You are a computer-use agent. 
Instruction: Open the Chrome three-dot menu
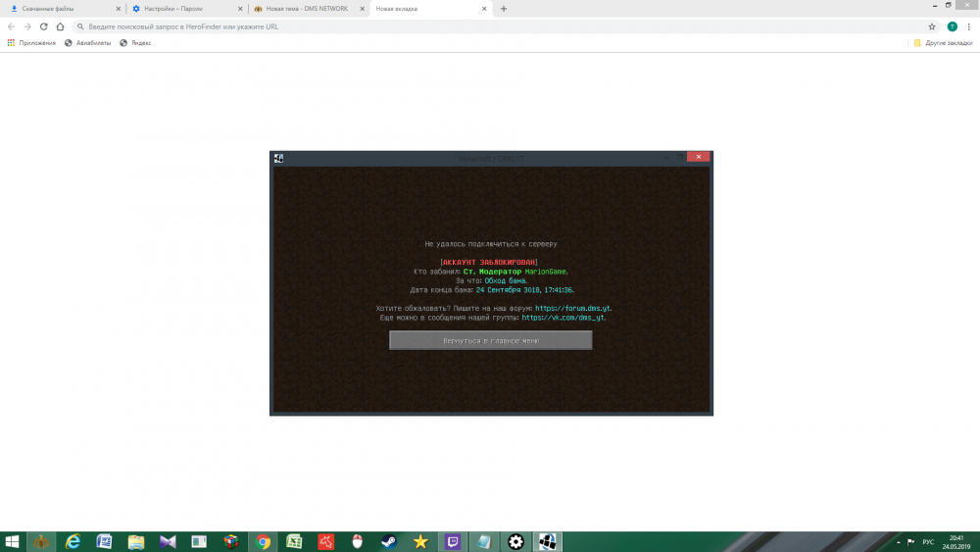[x=968, y=26]
